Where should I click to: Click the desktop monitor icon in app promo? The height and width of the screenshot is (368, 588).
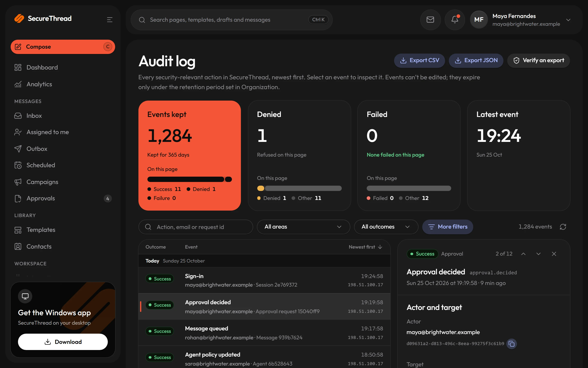[x=25, y=296]
